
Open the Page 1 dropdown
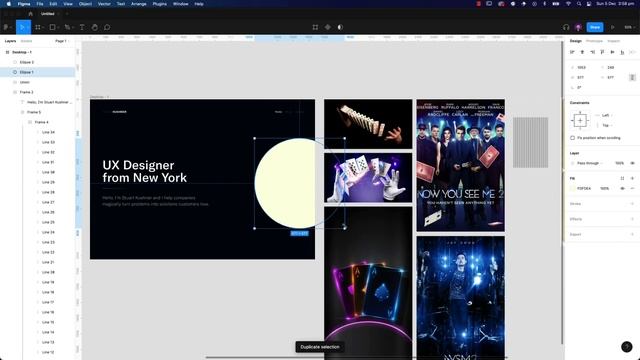(62, 41)
